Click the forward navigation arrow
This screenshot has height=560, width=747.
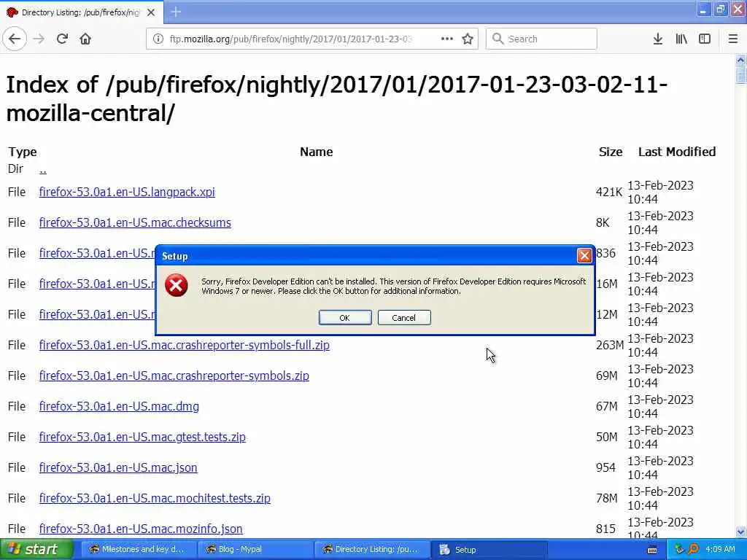[x=39, y=39]
